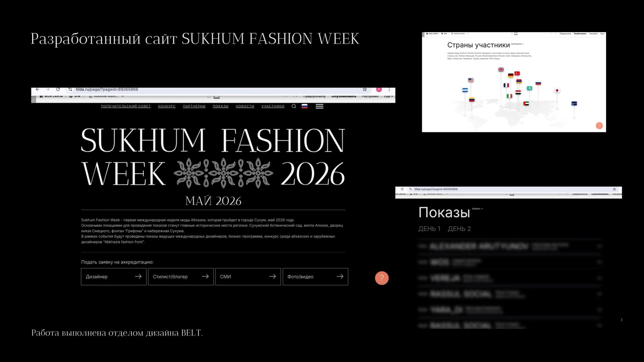This screenshot has width=644, height=362.
Task: Apply for accreditation as Стилист/блогер
Action: tap(181, 277)
